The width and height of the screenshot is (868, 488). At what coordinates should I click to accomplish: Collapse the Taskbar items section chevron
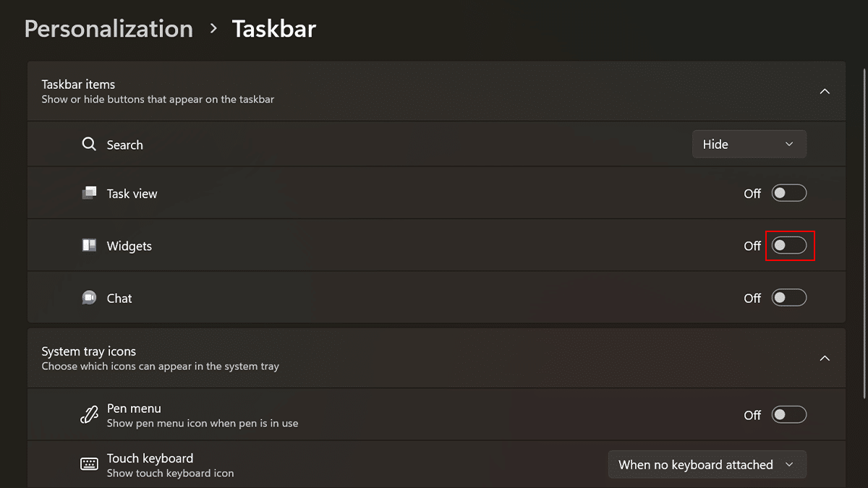pyautogui.click(x=825, y=91)
